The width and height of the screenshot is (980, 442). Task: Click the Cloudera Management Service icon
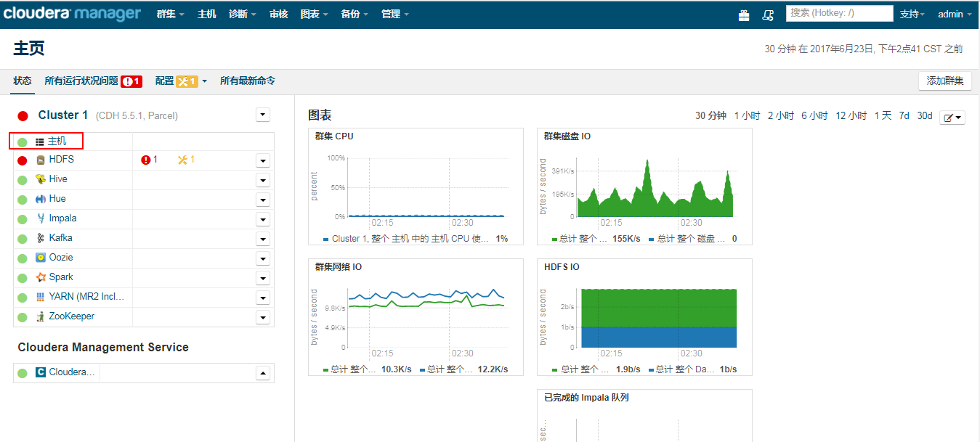(x=41, y=372)
